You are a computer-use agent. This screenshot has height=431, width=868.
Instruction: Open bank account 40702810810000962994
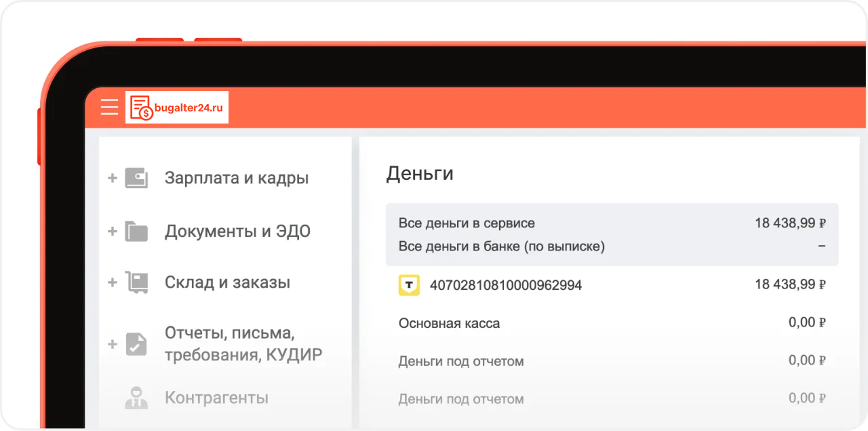pyautogui.click(x=506, y=285)
